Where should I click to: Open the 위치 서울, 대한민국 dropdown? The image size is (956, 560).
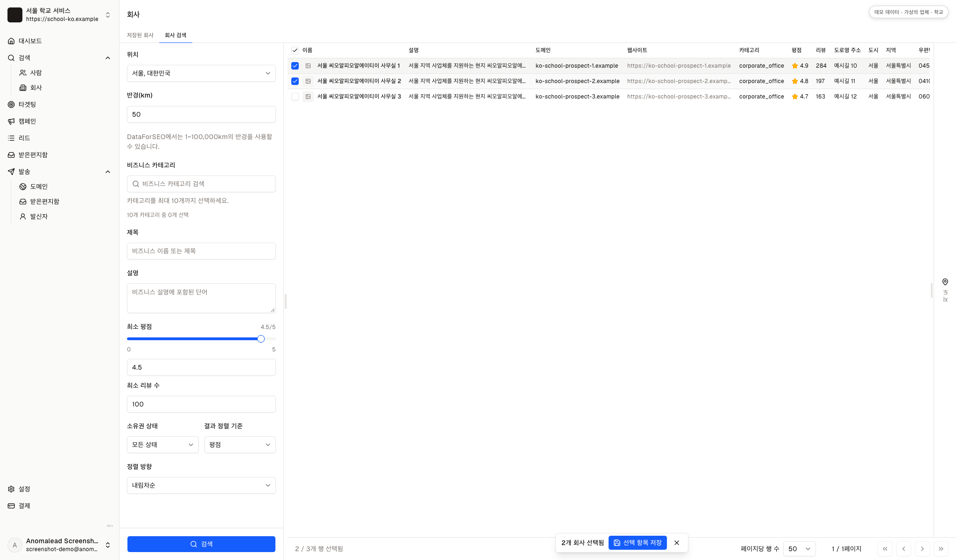(x=201, y=73)
